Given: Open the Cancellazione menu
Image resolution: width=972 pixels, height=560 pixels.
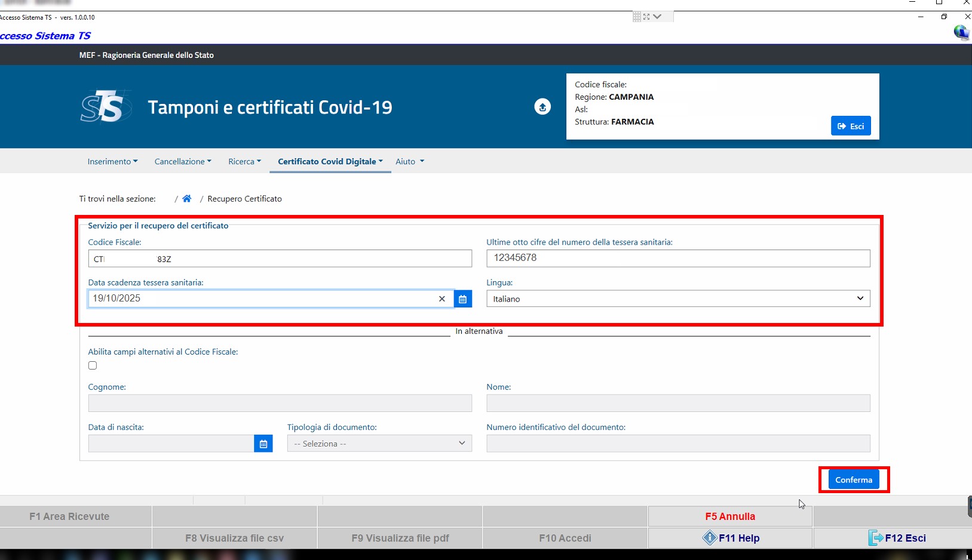Looking at the screenshot, I should pos(183,161).
